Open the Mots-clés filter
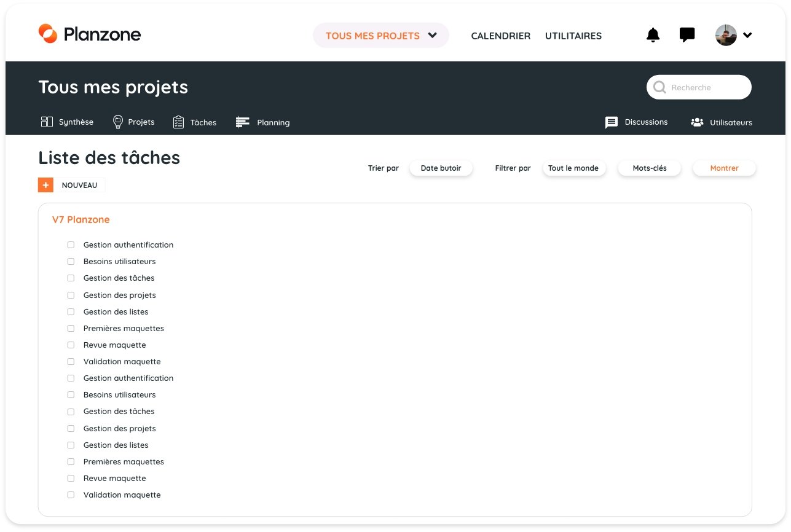 (x=650, y=168)
